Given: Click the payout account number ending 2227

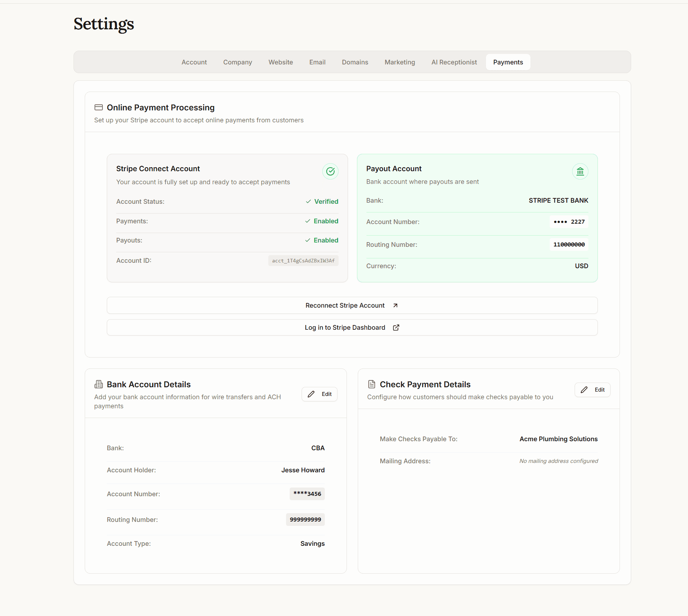Looking at the screenshot, I should pos(569,222).
